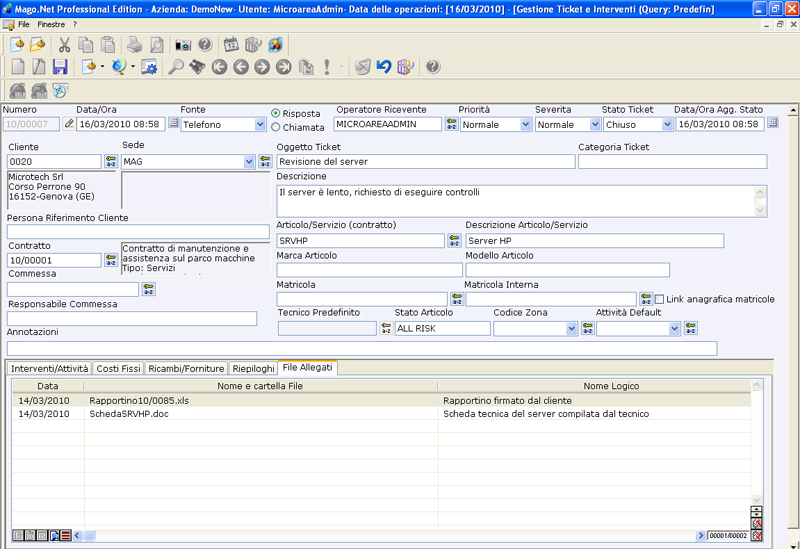The width and height of the screenshot is (800, 549).
Task: Click the window with blue gear icon
Action: 149,67
